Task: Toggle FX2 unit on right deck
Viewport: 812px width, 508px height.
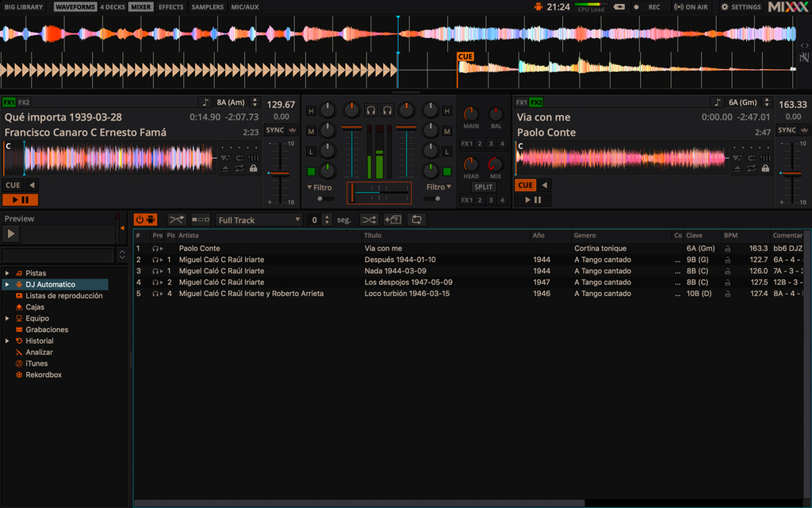Action: pyautogui.click(x=536, y=102)
